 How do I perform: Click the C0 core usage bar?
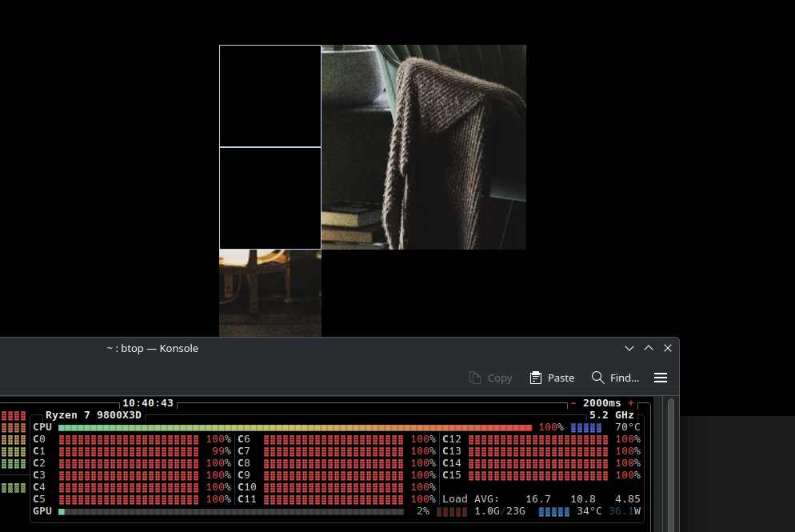click(129, 440)
